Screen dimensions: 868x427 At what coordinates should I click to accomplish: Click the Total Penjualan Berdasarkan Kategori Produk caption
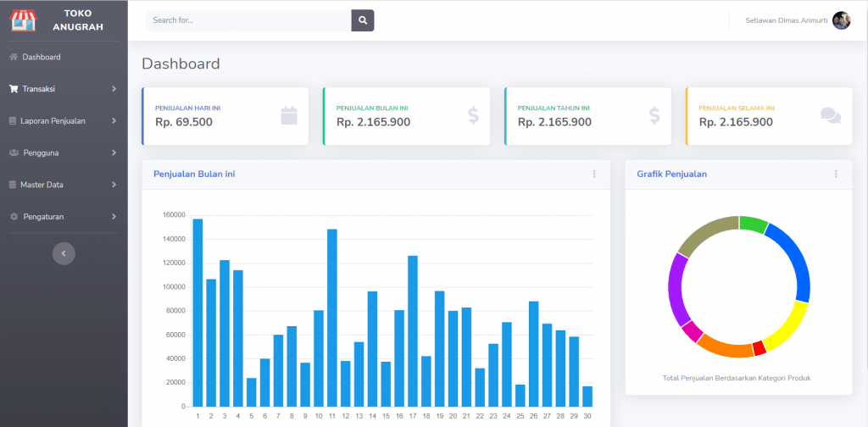[737, 378]
